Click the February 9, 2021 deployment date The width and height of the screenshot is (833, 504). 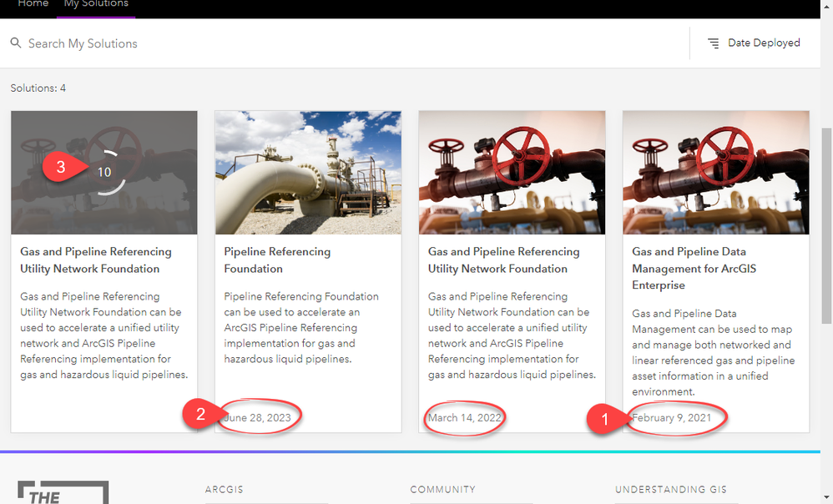[672, 417]
